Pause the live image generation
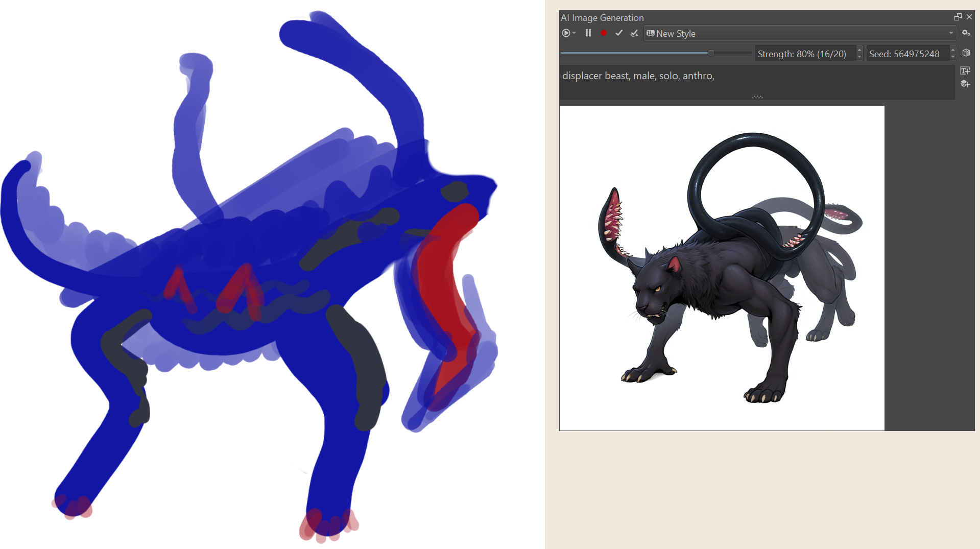 click(x=588, y=33)
